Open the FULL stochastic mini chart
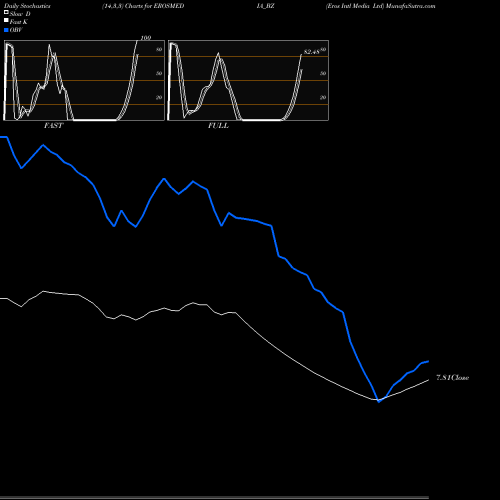 (248, 80)
